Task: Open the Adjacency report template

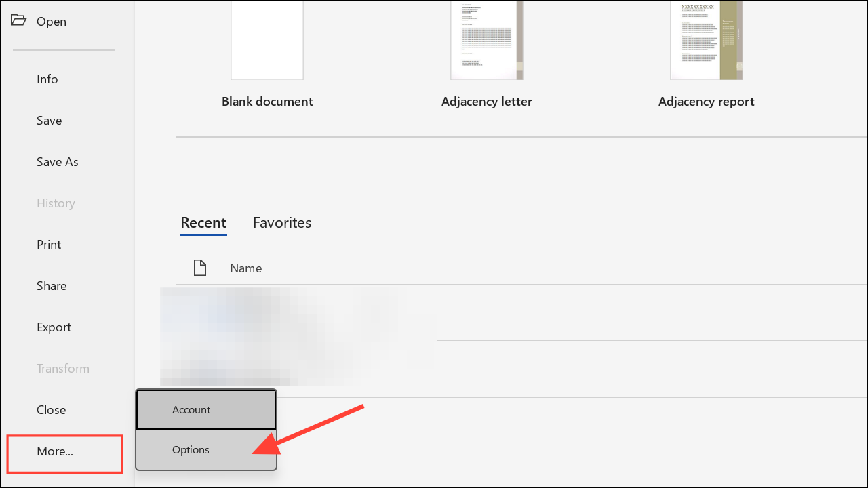Action: pyautogui.click(x=707, y=40)
